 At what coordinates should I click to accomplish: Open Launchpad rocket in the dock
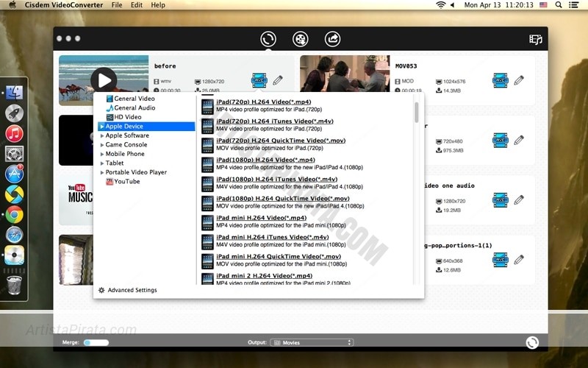pos(14,113)
